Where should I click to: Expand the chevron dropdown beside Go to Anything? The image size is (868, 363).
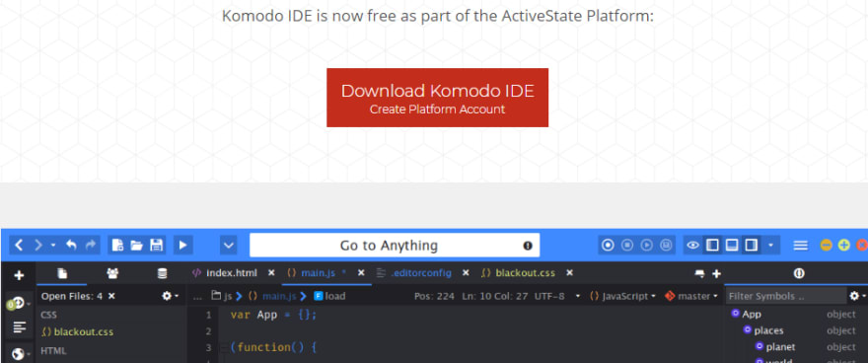pyautogui.click(x=229, y=246)
